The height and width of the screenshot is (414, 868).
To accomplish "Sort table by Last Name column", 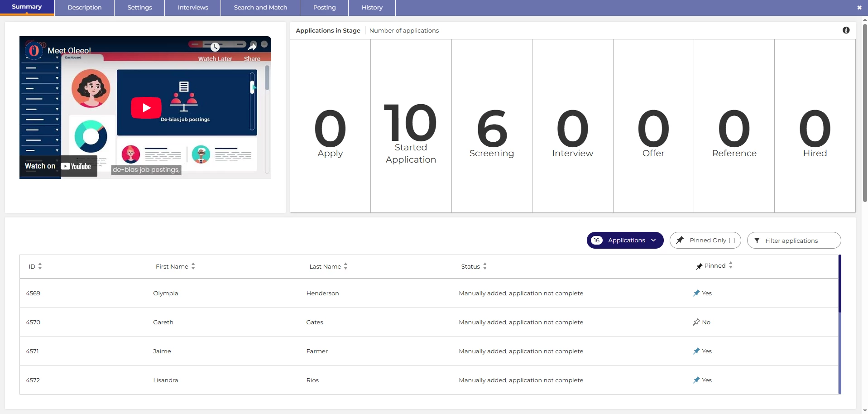I will [x=345, y=266].
